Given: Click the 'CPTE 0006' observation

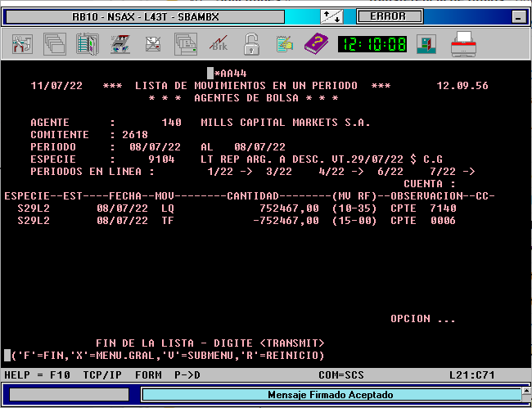Looking at the screenshot, I should 423,221.
